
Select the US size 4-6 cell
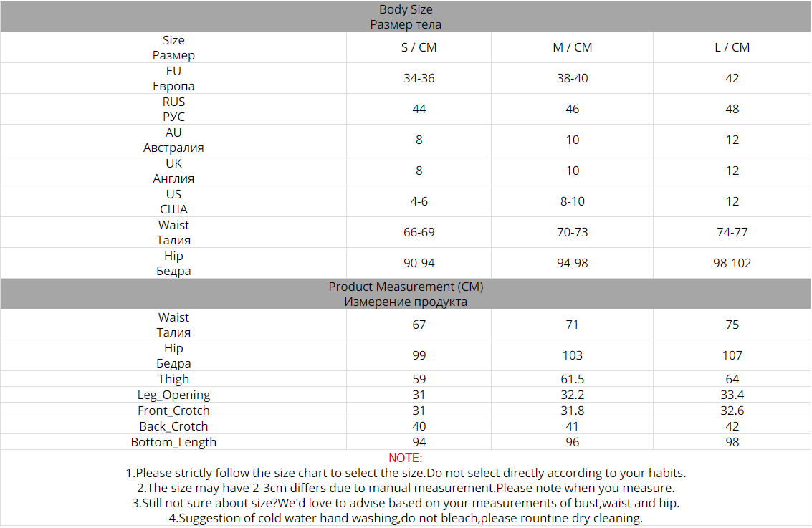pos(419,201)
